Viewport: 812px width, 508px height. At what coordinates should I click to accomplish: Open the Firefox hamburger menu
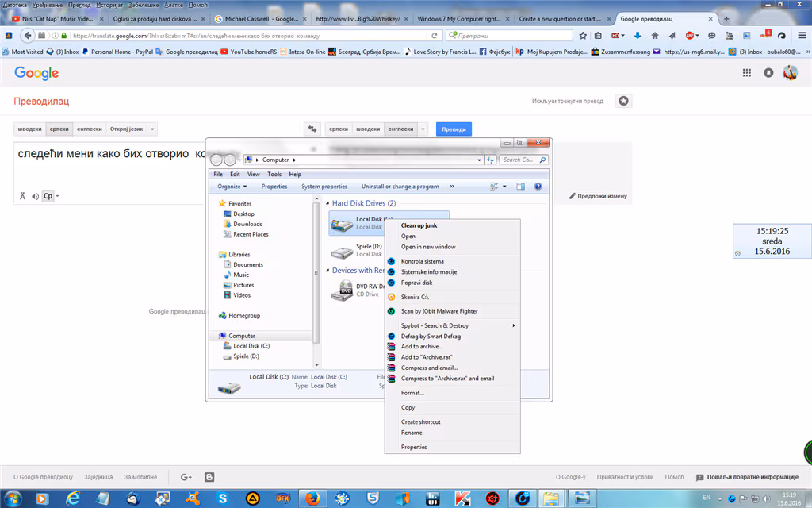pyautogui.click(x=802, y=36)
